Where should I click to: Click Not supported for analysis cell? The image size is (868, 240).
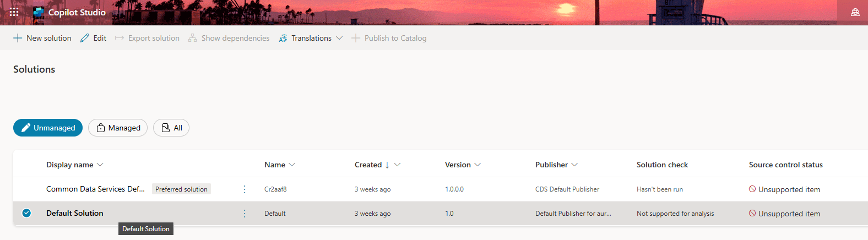point(675,214)
